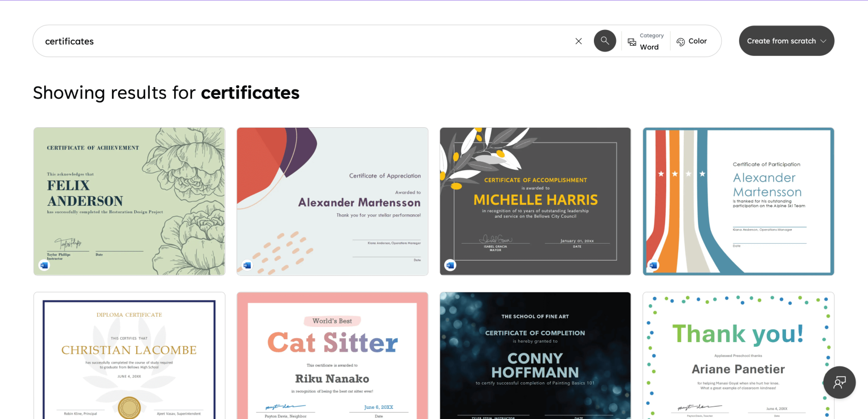Click the search magnifier icon
Viewport: 868px width, 419px height.
coord(605,40)
